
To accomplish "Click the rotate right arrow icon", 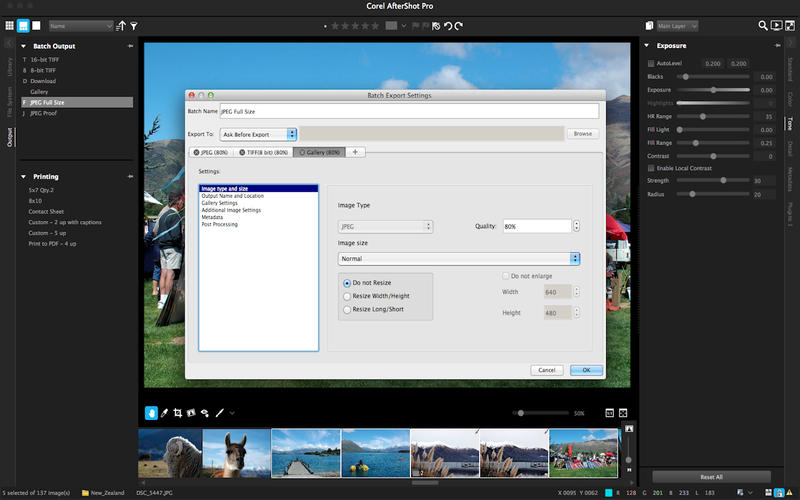I will (x=459, y=25).
